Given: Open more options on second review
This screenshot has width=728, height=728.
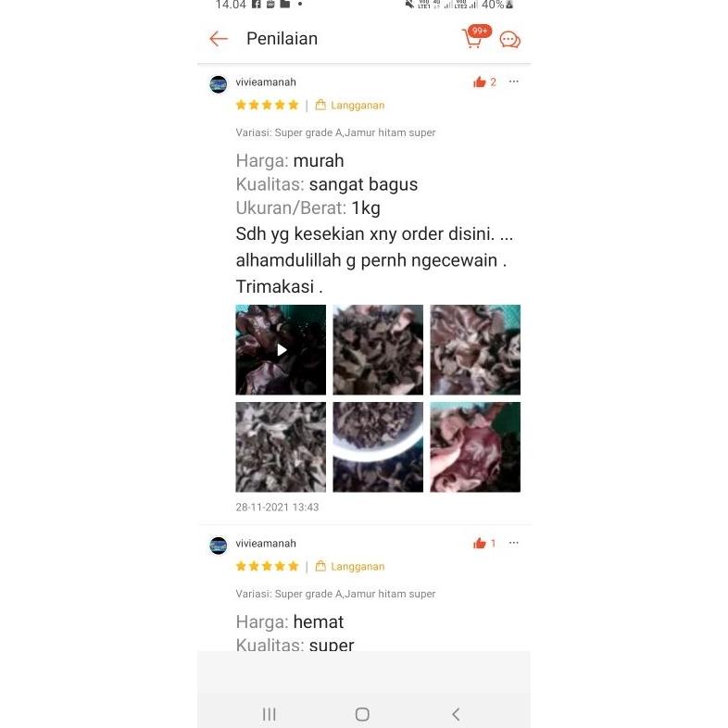Looking at the screenshot, I should (x=513, y=542).
